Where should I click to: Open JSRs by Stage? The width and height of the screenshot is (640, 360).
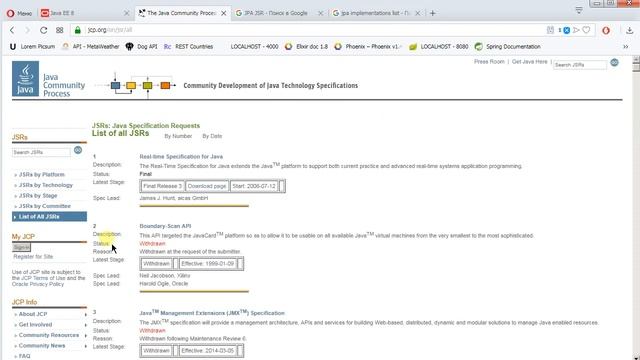point(38,196)
